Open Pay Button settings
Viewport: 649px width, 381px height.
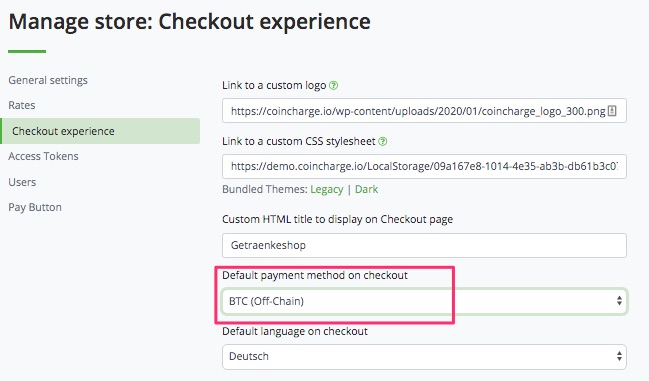tap(35, 207)
